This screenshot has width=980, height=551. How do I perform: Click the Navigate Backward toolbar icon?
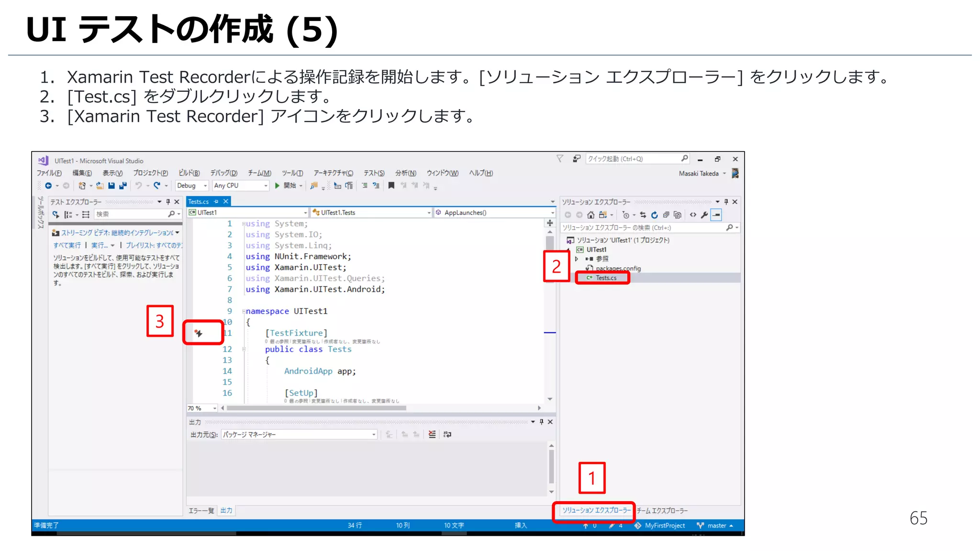tap(48, 186)
